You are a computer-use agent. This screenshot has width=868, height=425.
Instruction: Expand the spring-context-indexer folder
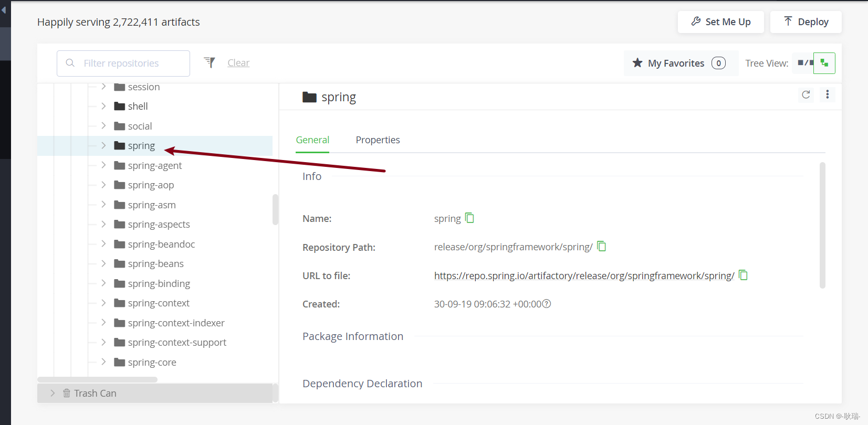click(x=103, y=323)
